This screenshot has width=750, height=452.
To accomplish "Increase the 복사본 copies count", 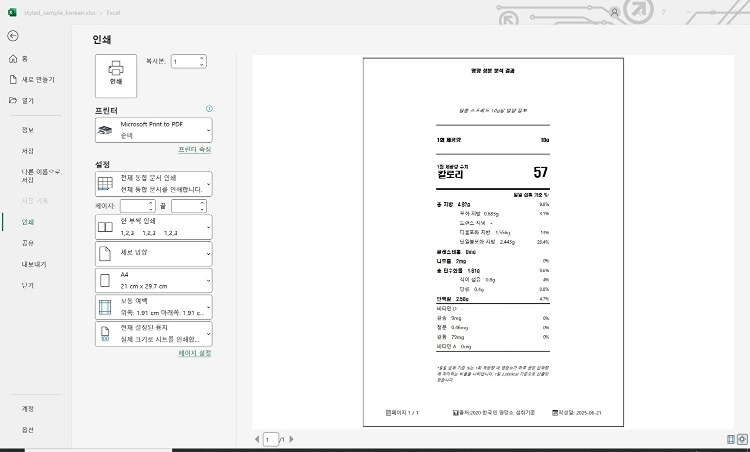I will (x=202, y=58).
